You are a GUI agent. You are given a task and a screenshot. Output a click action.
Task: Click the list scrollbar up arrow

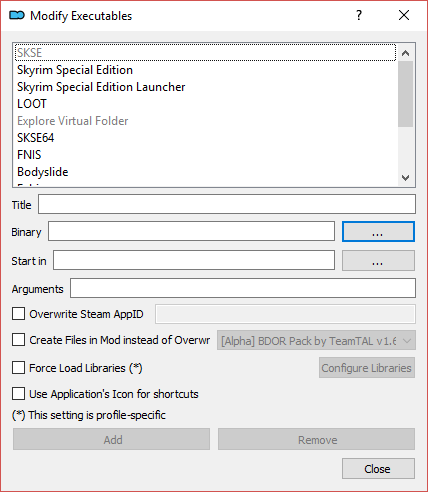405,53
